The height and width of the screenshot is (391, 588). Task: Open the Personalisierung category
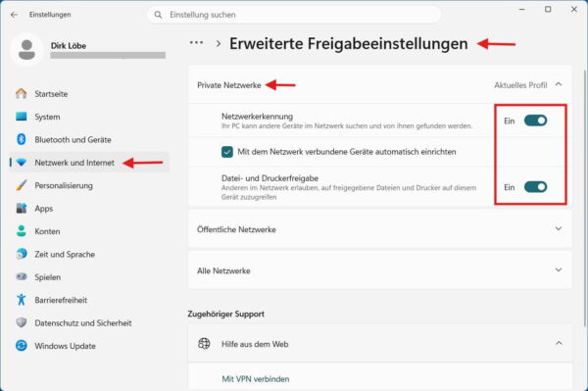[89, 185]
